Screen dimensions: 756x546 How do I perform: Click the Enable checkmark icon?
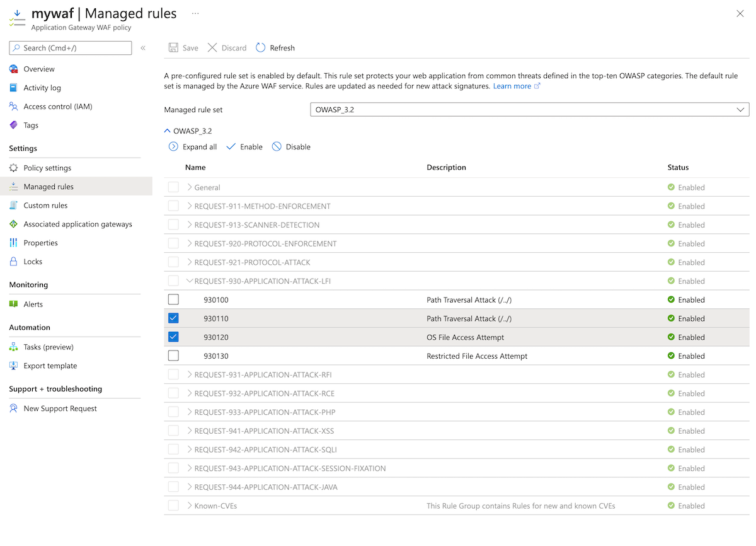(231, 147)
